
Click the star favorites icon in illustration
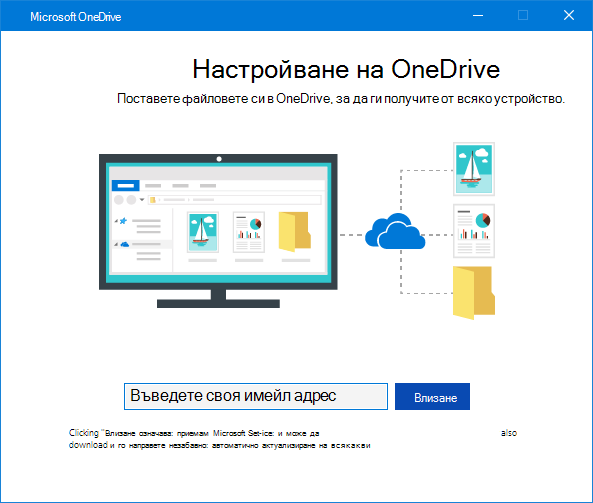pos(123,221)
